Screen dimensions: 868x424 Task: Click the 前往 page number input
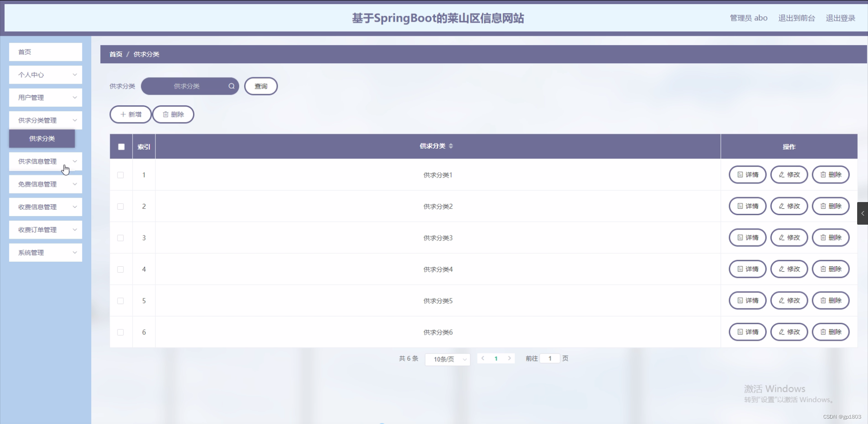point(550,358)
